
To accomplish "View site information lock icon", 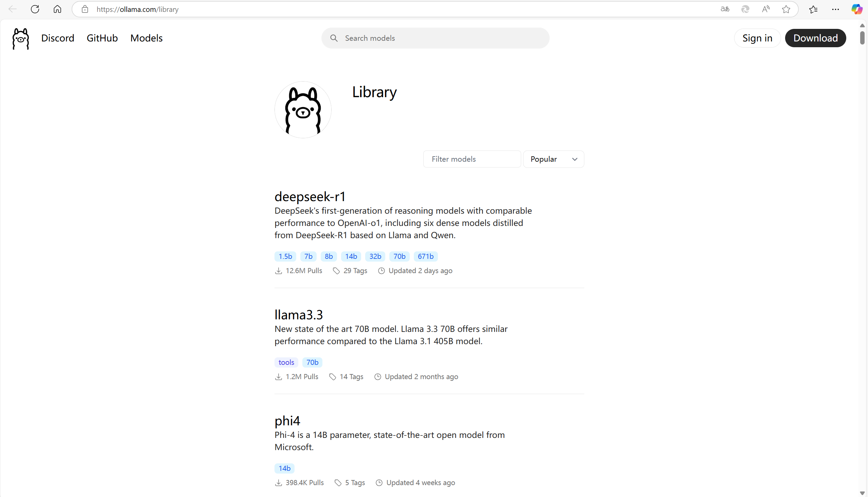I will click(x=85, y=9).
